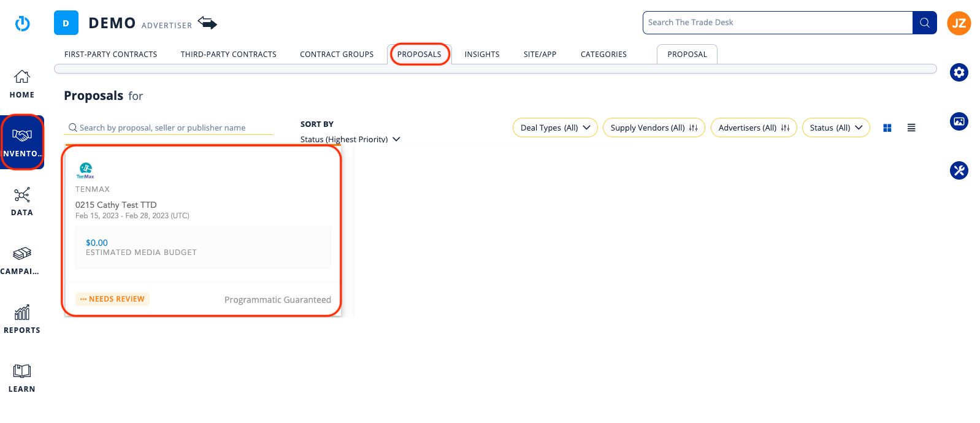Open the JZ user avatar
The height and width of the screenshot is (423, 980).
tap(959, 23)
